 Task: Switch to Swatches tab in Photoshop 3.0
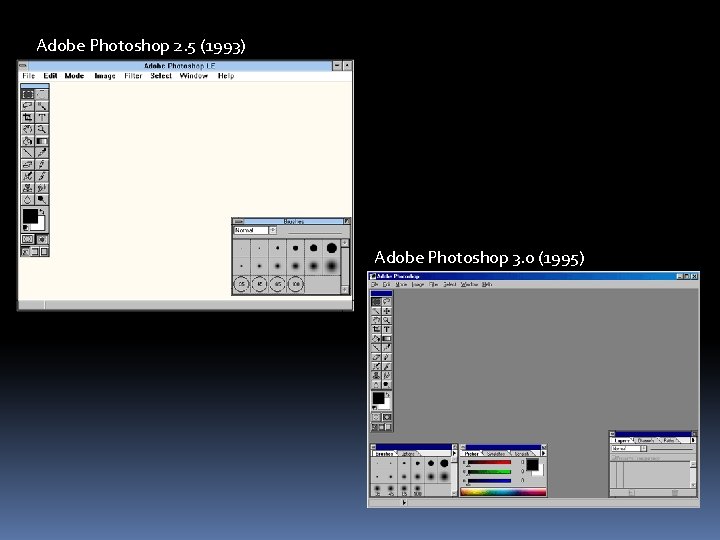point(495,454)
